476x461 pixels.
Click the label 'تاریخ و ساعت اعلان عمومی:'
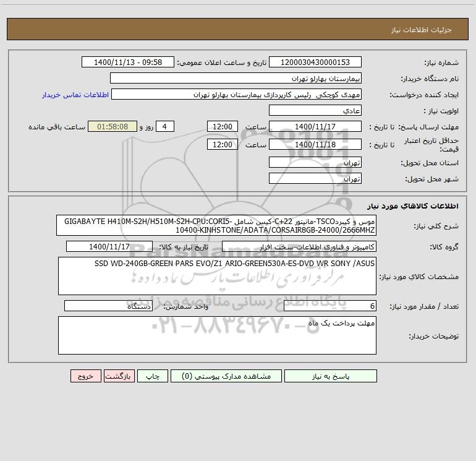point(222,63)
